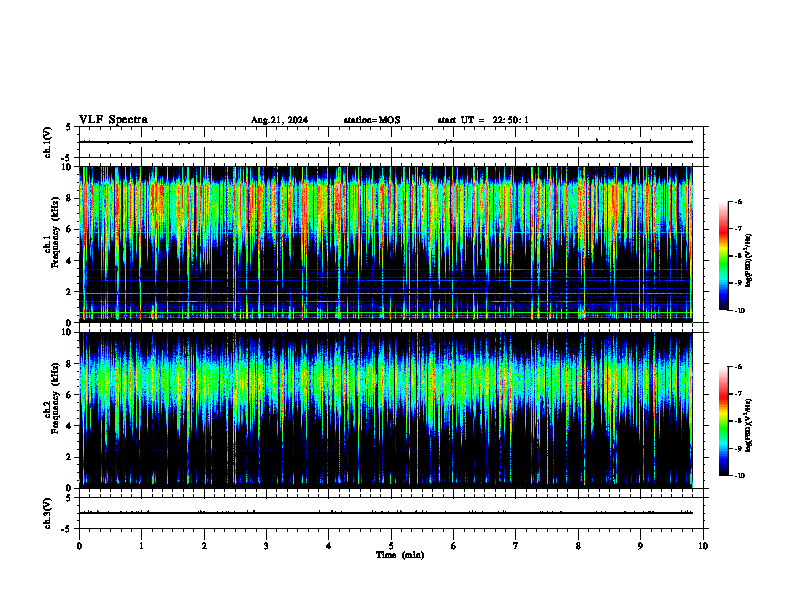Click the '-8' label on ch.1 colorbar
The height and width of the screenshot is (612, 792).
738,256
